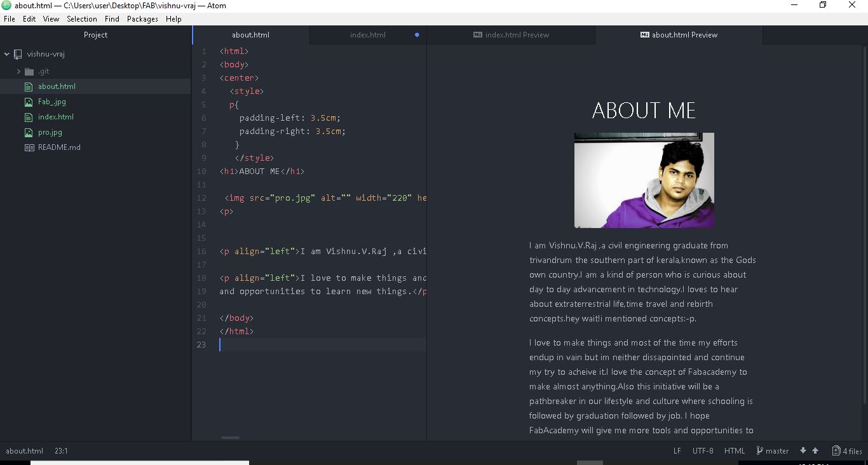Viewport: 868px width, 465px height.
Task: Click the 4 files changed indicator
Action: click(x=847, y=451)
